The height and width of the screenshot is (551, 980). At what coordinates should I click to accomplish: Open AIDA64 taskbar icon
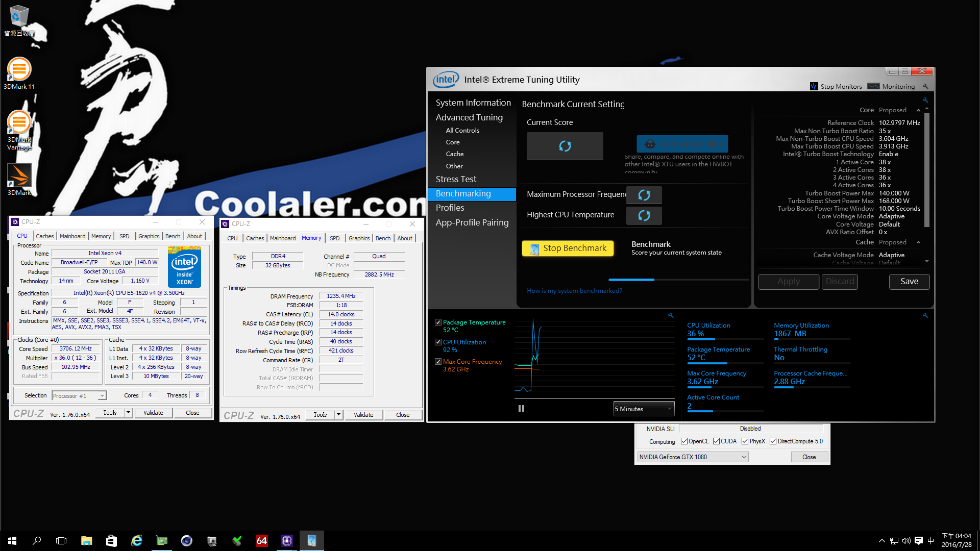[261, 541]
